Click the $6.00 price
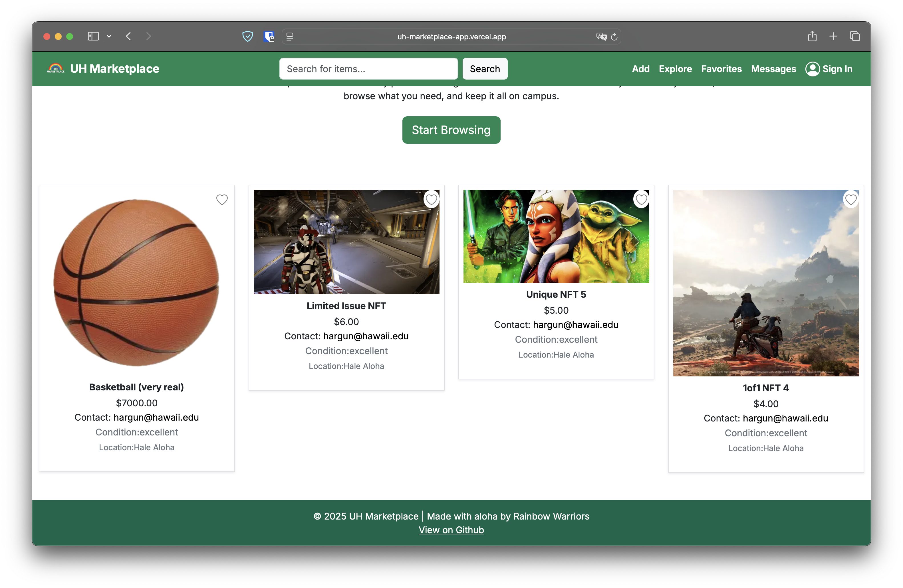 coord(346,322)
